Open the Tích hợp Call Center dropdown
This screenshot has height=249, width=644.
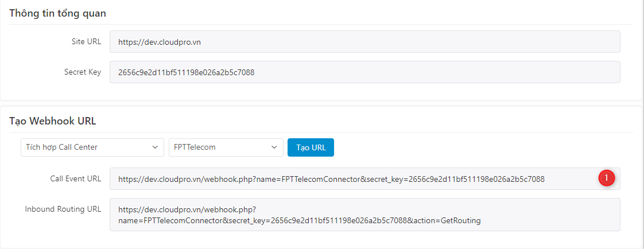tap(92, 147)
